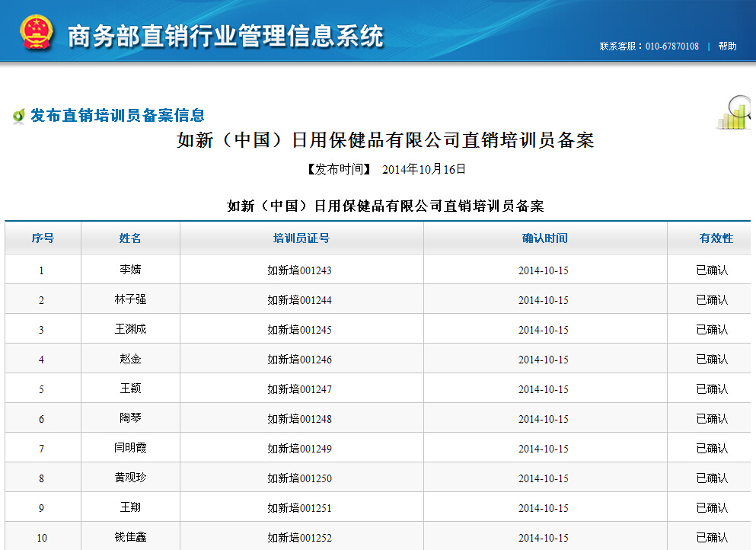Click the green leaf section icon
This screenshot has width=756, height=550.
[19, 116]
